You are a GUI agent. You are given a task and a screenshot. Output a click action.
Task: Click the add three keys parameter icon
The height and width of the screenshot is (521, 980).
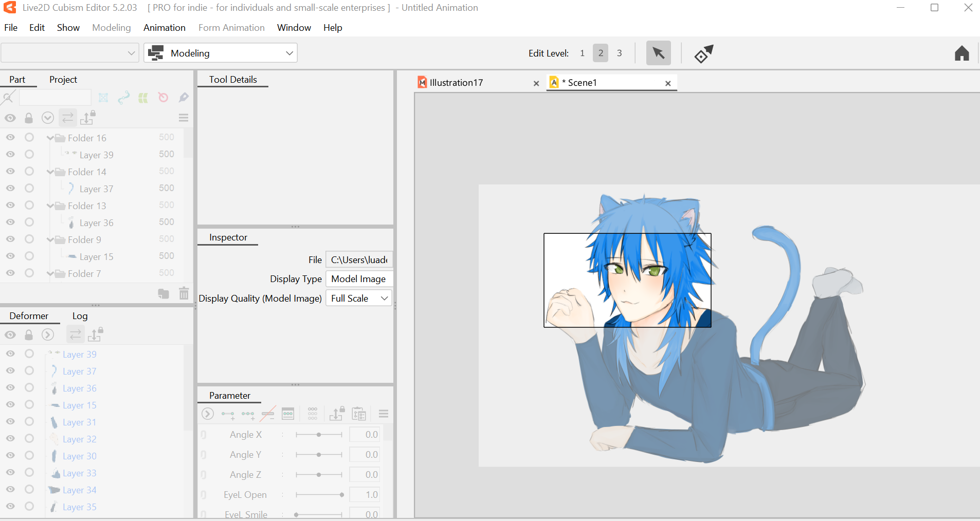[x=248, y=414]
